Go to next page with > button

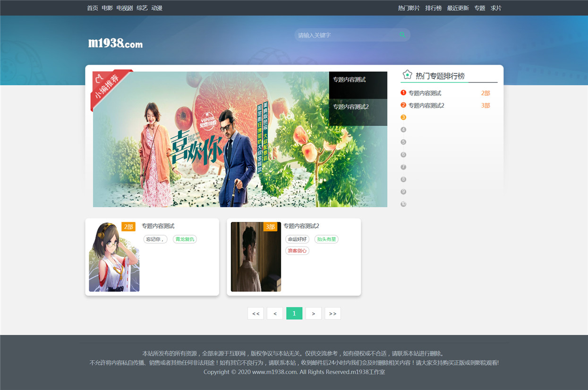(314, 314)
